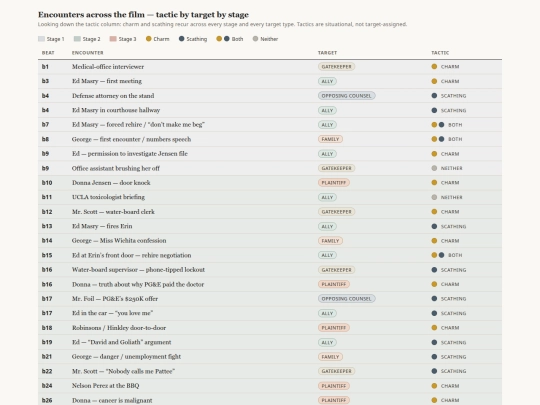540x405 pixels.
Task: Click charm dot for Jensen file permission row
Action: coord(434,154)
